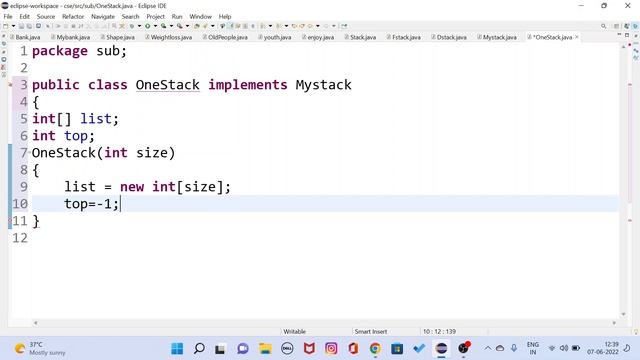Click the toolbar search magnifier icon

(x=603, y=26)
